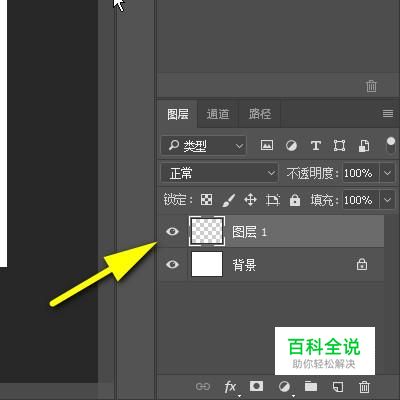The width and height of the screenshot is (400, 400).
Task: Switch to the 路径 tab
Action: tap(260, 114)
